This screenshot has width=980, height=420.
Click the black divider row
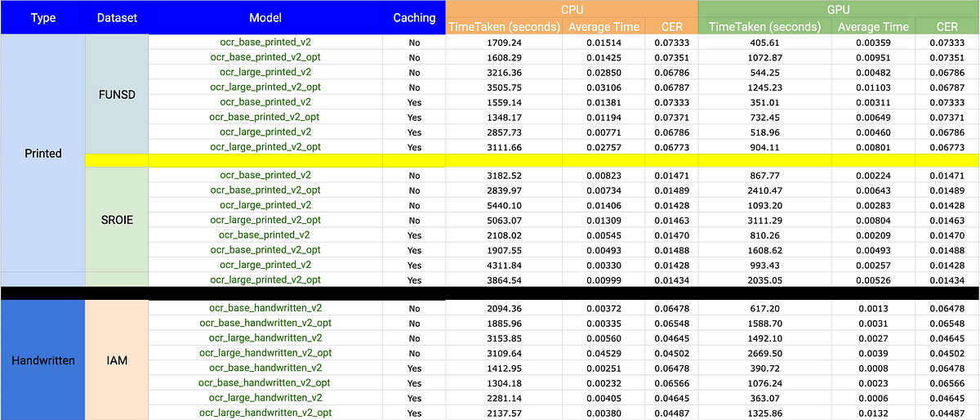[490, 293]
